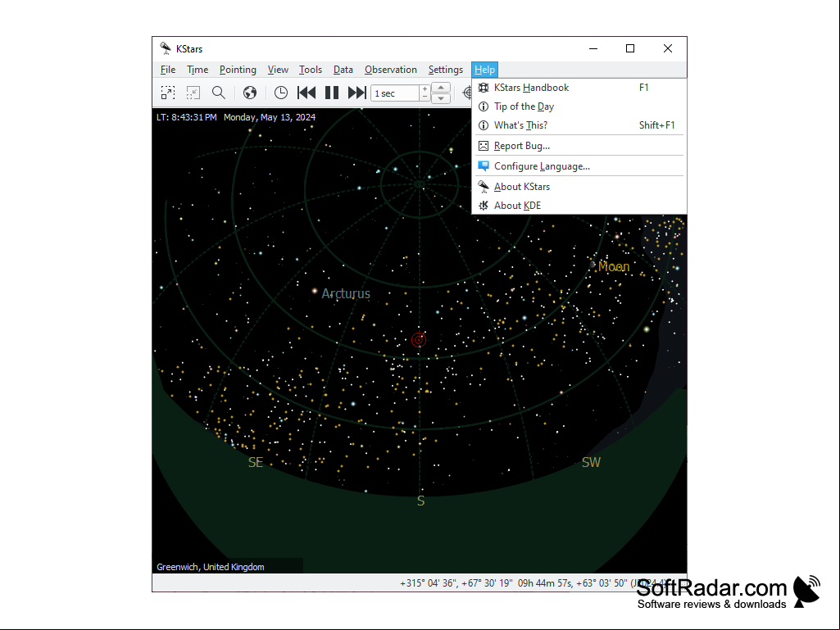Click the S compass label
This screenshot has height=630, width=840.
pyautogui.click(x=420, y=501)
